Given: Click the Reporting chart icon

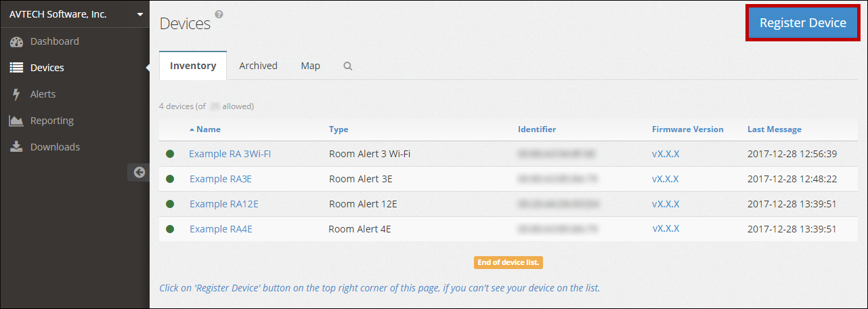Looking at the screenshot, I should (17, 121).
